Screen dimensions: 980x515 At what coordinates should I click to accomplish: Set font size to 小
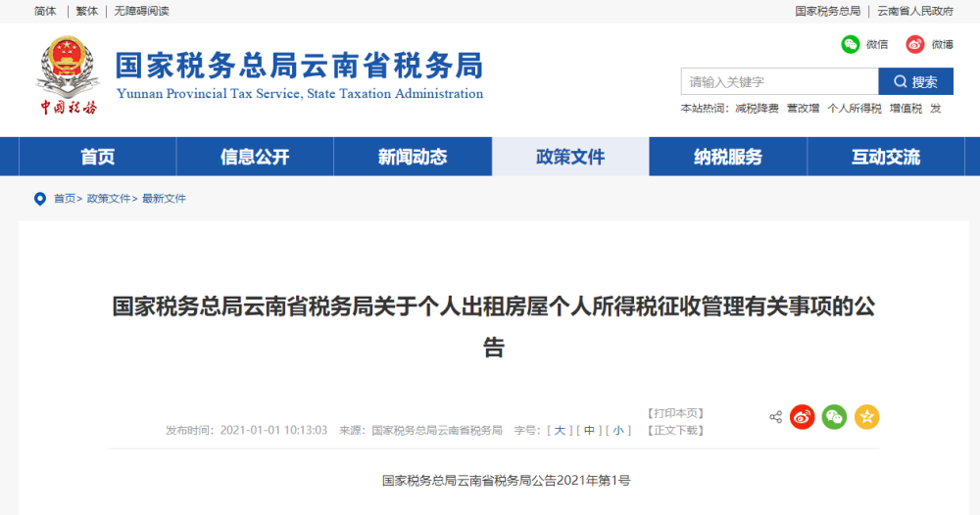[618, 430]
